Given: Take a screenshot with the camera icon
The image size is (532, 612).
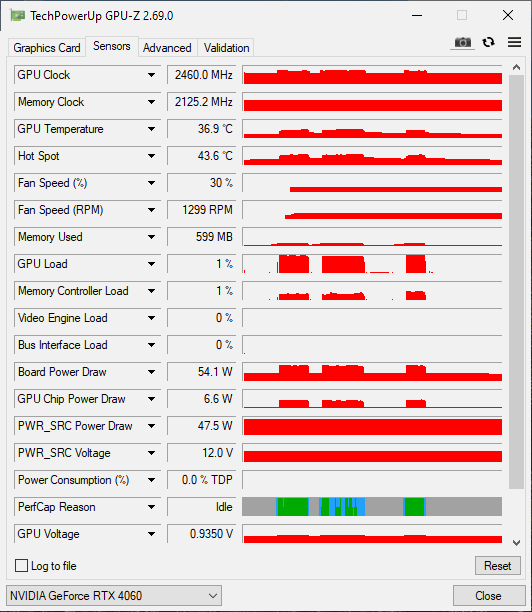Looking at the screenshot, I should coord(463,42).
